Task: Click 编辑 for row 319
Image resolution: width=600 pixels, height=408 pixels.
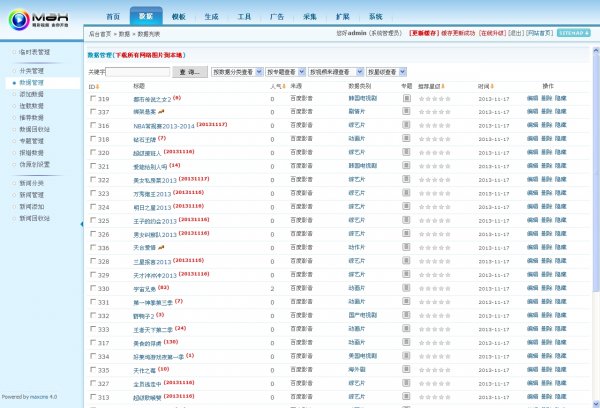Action: pyautogui.click(x=532, y=98)
